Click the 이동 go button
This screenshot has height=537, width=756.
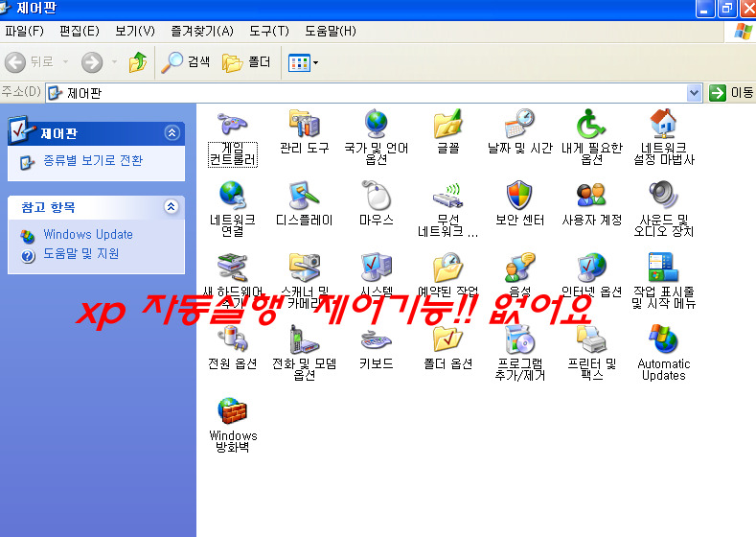[731, 93]
